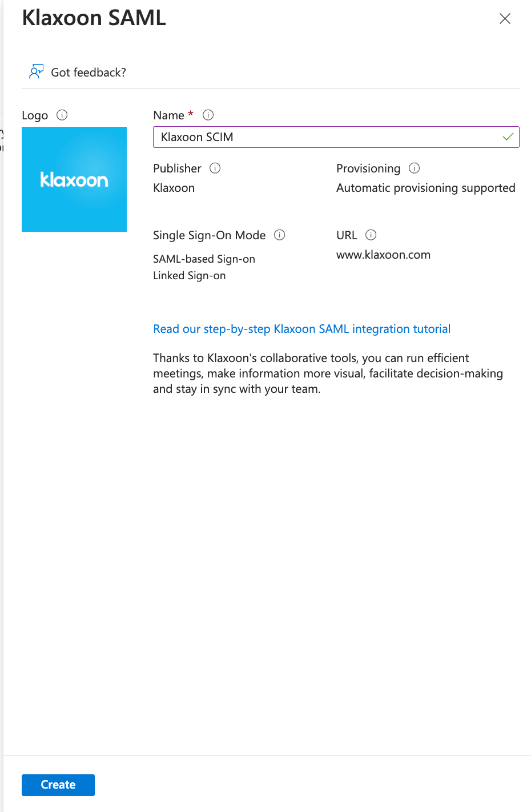
Task: Close the Klaxoon SAML panel
Action: click(x=505, y=19)
